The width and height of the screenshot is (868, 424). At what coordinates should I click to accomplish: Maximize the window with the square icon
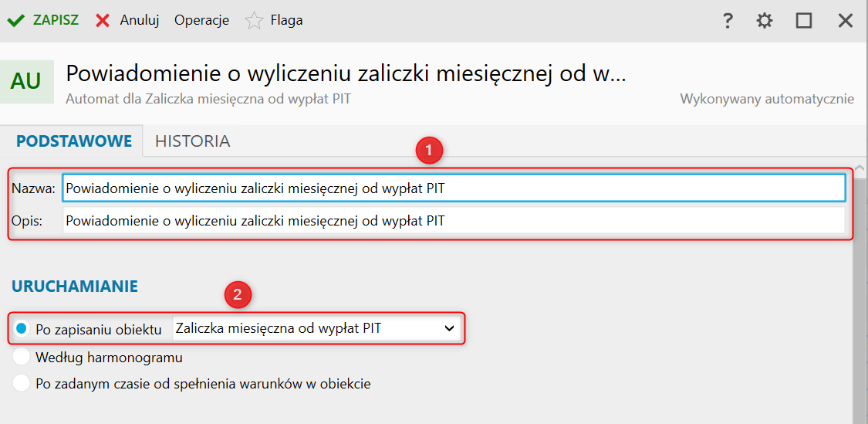click(804, 21)
